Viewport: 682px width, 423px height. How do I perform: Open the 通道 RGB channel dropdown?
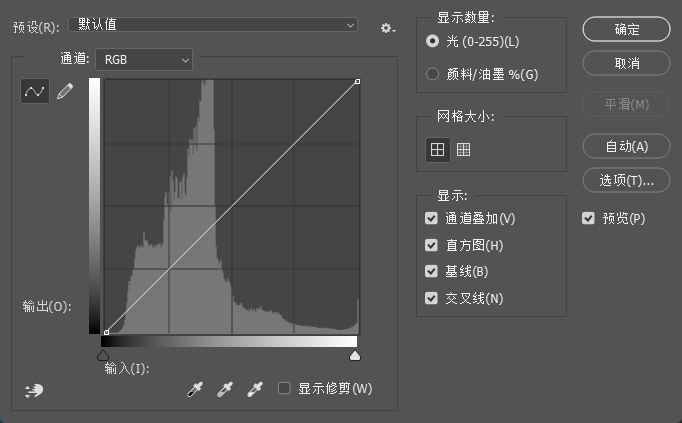[144, 60]
